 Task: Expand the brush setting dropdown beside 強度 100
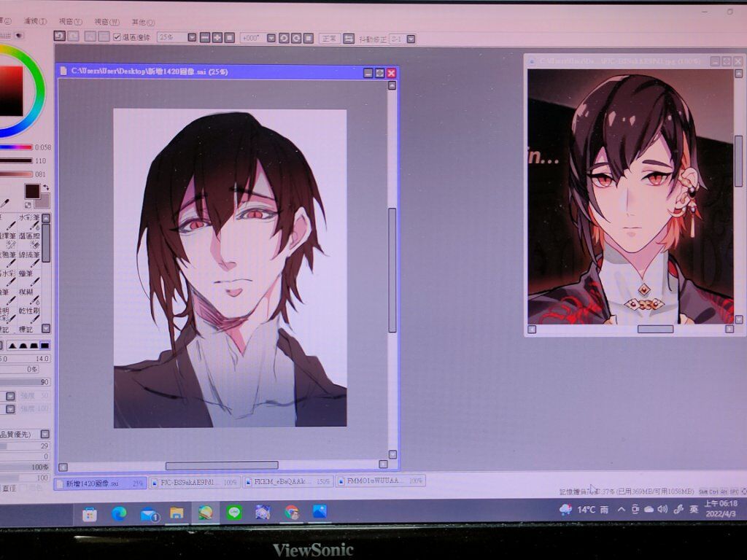10,408
